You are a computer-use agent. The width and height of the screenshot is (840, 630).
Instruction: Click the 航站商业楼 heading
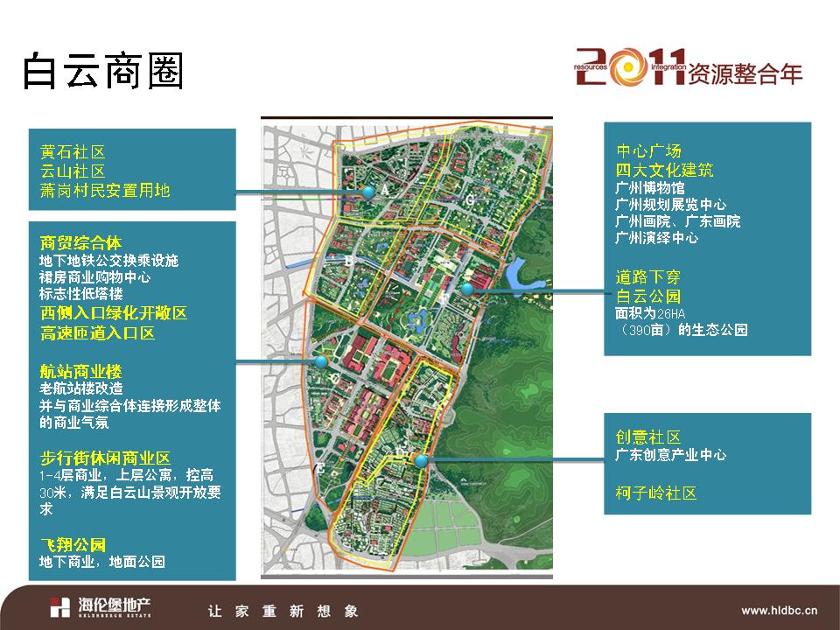tap(80, 370)
